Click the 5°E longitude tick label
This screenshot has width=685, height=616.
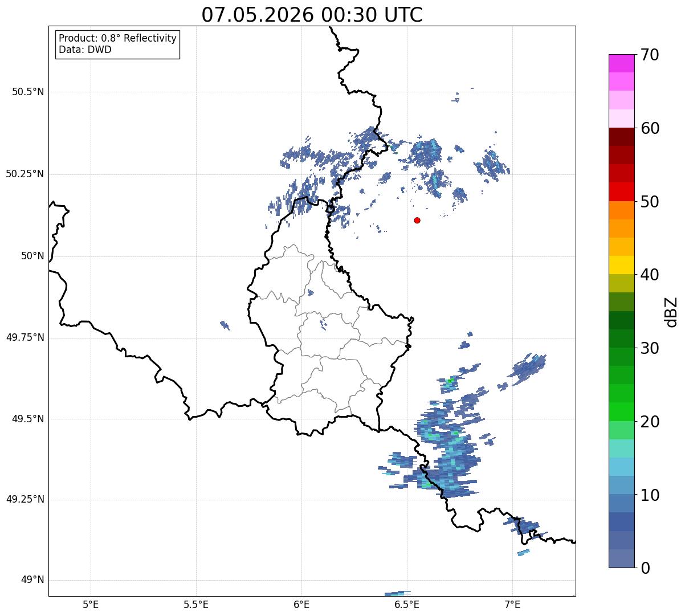click(x=91, y=603)
